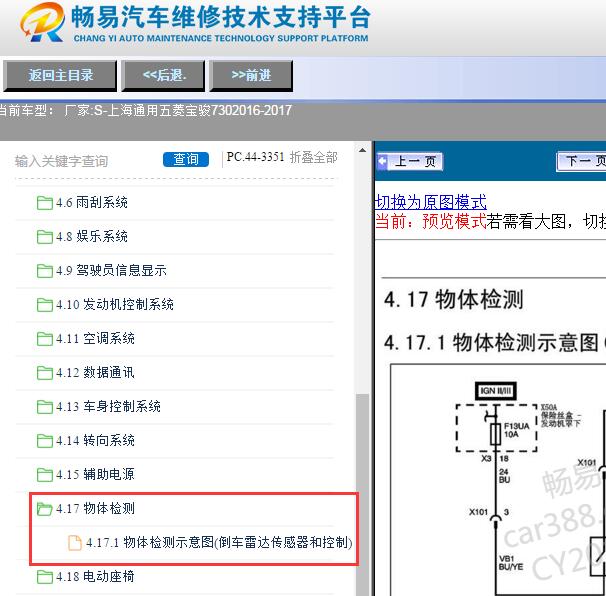Click the blue 查询 search button
Image resolution: width=606 pixels, height=596 pixels.
(x=186, y=159)
